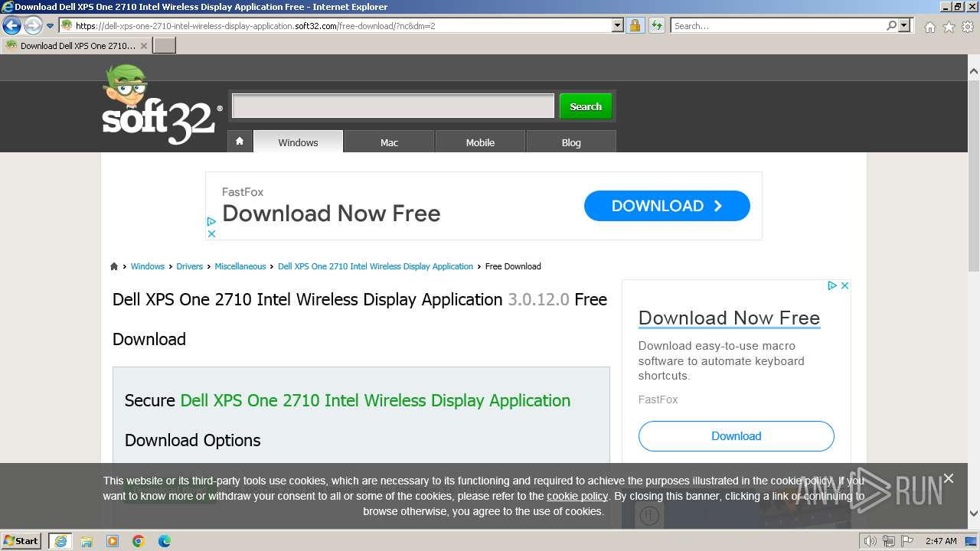Open the search provider dropdown arrow

pos(904,25)
